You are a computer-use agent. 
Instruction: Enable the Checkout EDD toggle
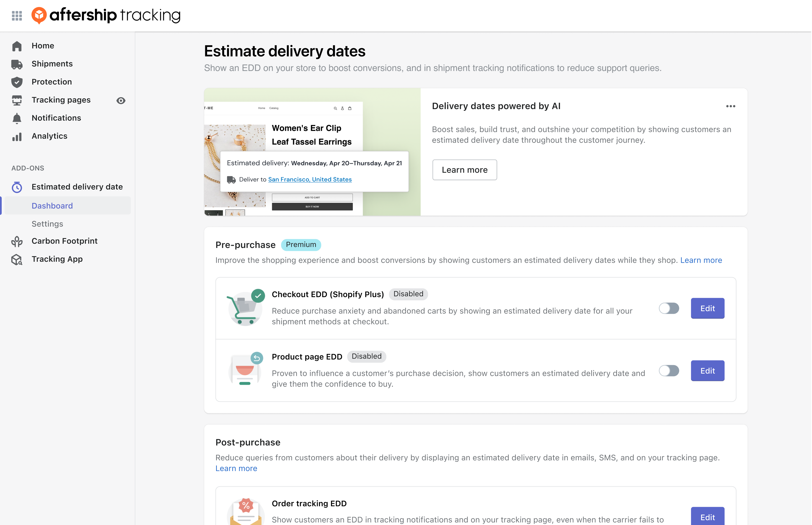pos(668,308)
